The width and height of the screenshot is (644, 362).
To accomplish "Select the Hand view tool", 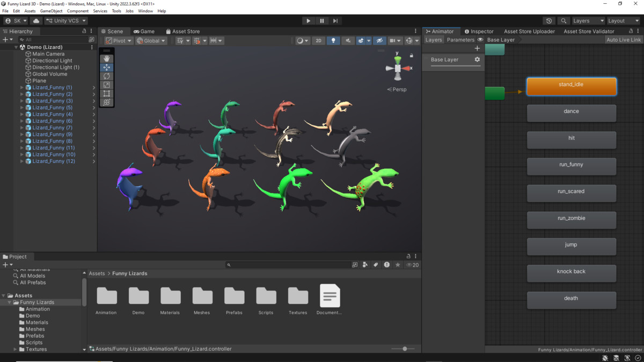I will tap(107, 58).
